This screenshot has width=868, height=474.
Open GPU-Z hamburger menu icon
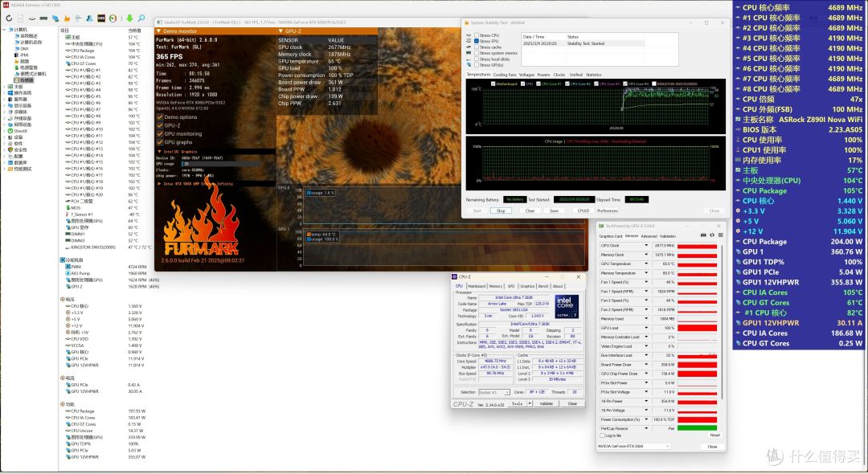(720, 235)
